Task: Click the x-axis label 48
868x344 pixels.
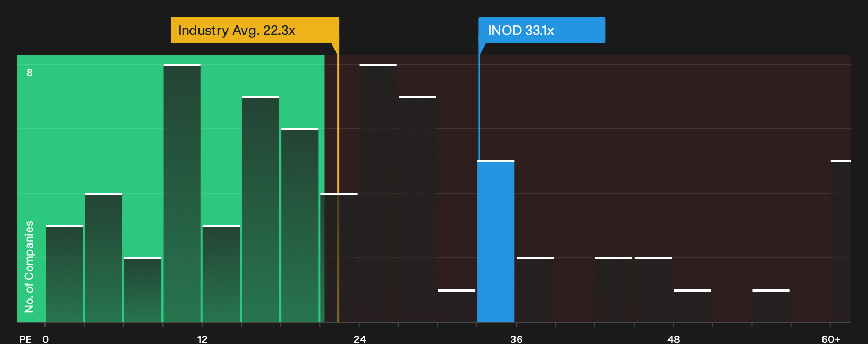Action: (x=674, y=339)
